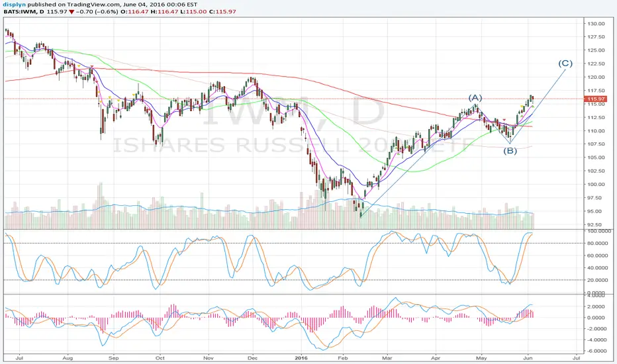This screenshot has height=364, width=617.
Task: Click the O:116.47 open value
Action: 134,11
